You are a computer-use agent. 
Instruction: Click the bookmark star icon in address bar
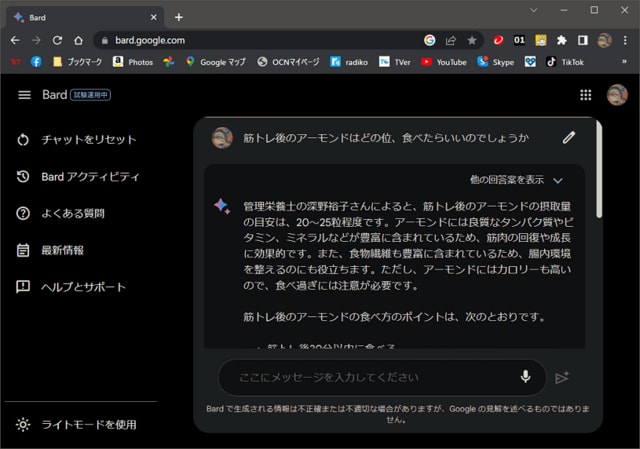[x=471, y=40]
